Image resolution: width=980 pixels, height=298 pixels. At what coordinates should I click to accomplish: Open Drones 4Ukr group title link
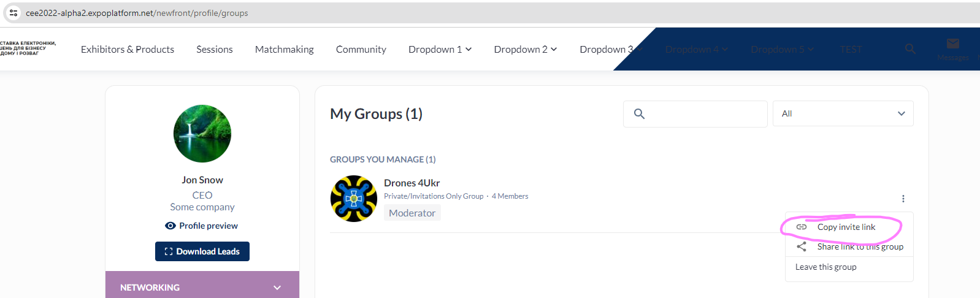[x=412, y=183]
